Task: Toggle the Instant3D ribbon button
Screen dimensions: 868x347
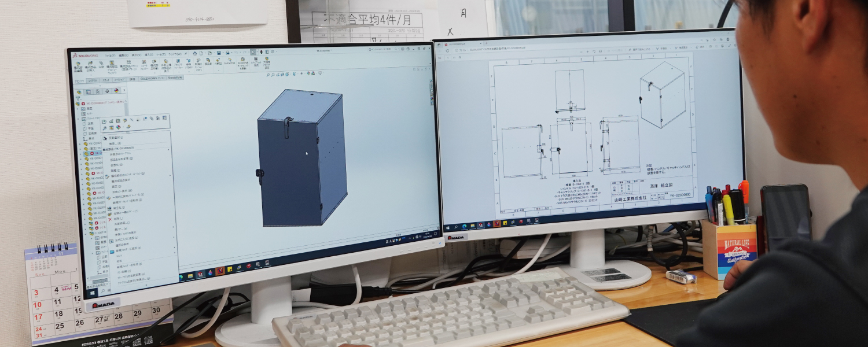Action: (230, 61)
